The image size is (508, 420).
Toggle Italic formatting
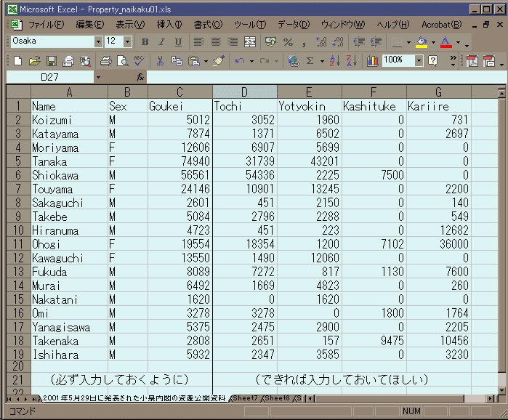(161, 41)
